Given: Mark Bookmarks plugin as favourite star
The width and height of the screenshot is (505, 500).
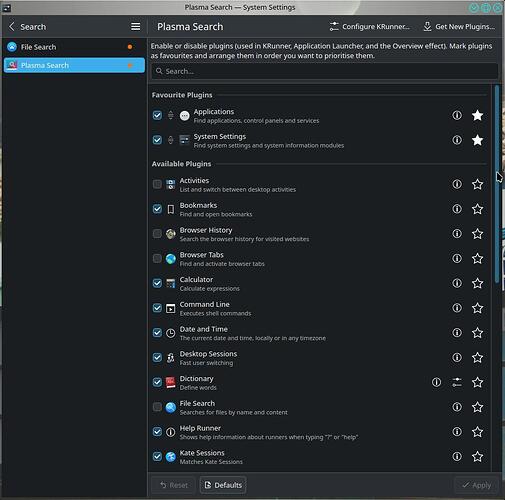Looking at the screenshot, I should click(x=477, y=209).
